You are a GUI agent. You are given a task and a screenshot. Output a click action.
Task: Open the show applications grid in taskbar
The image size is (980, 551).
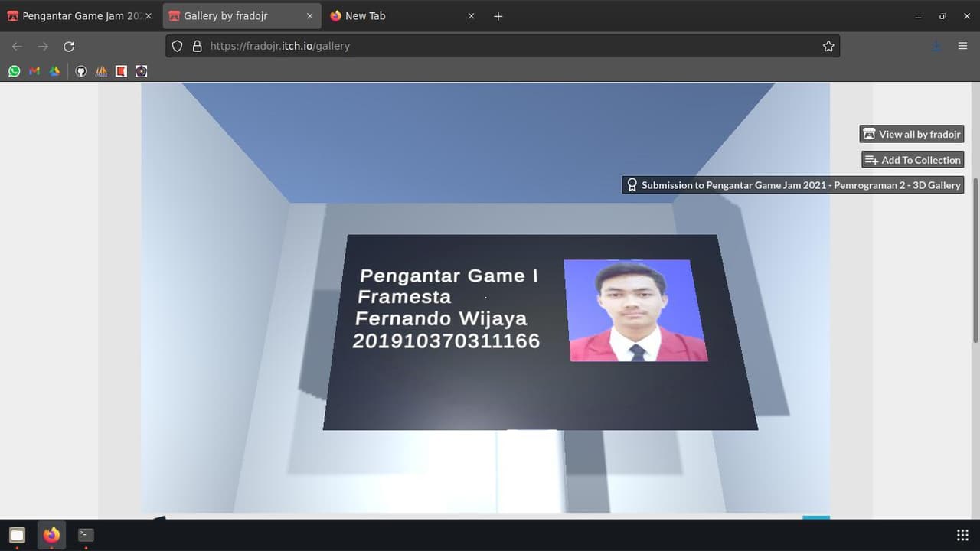pos(962,535)
